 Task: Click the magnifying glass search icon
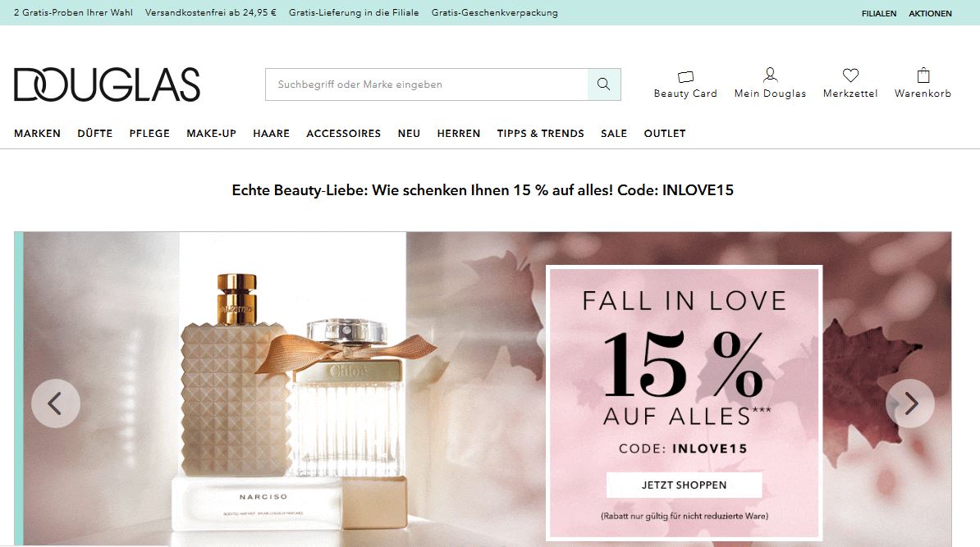[x=604, y=84]
